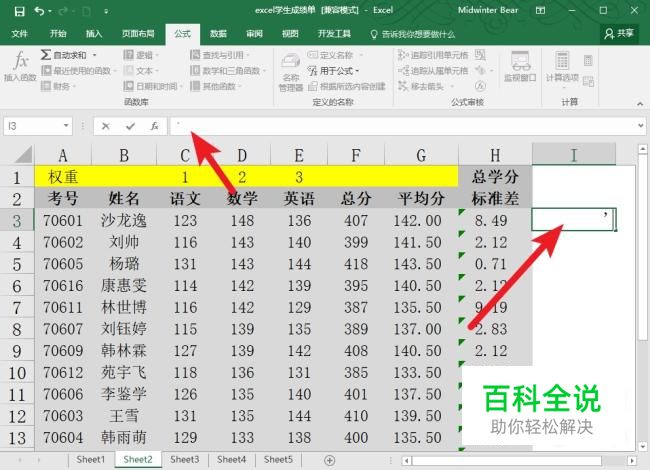
Task: Click the Calculate Now icon
Action: 588,61
